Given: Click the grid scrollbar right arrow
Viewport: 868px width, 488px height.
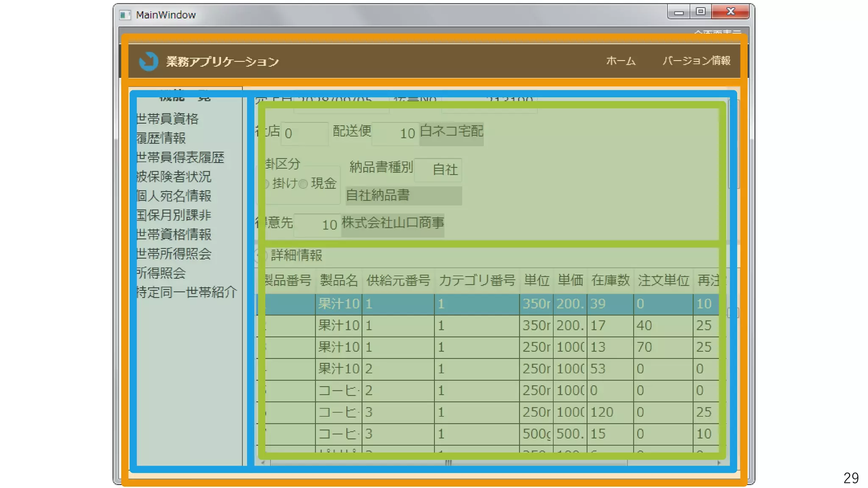Looking at the screenshot, I should (x=719, y=463).
